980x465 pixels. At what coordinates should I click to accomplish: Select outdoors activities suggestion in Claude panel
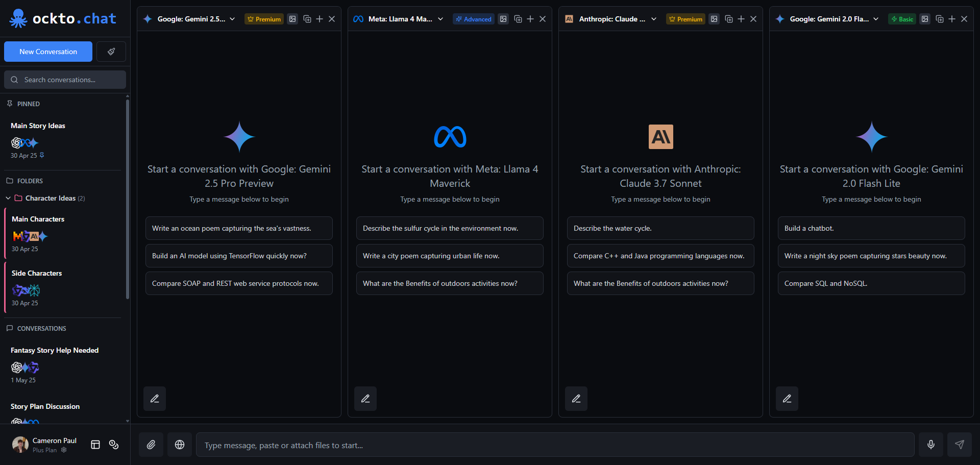click(x=660, y=283)
